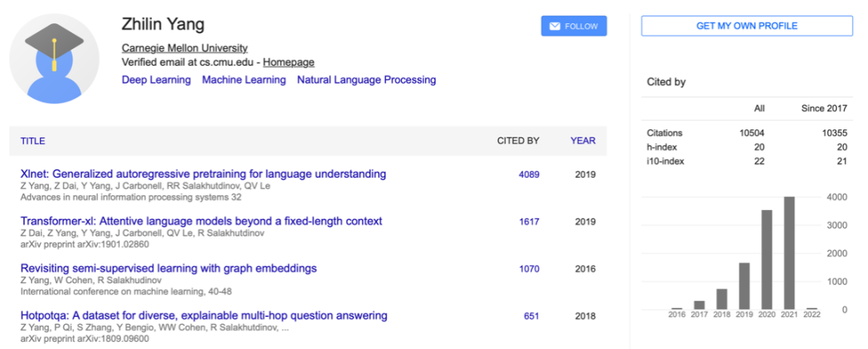
Task: Open the Get My Own Profile button
Action: [x=747, y=26]
